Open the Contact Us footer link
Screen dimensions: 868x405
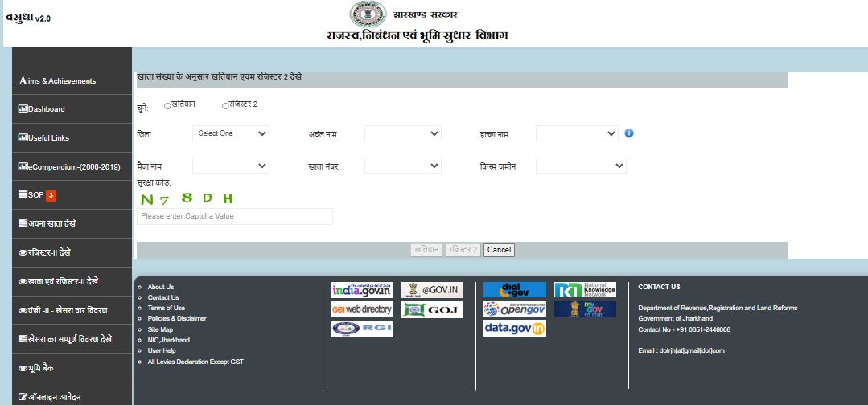pos(163,297)
